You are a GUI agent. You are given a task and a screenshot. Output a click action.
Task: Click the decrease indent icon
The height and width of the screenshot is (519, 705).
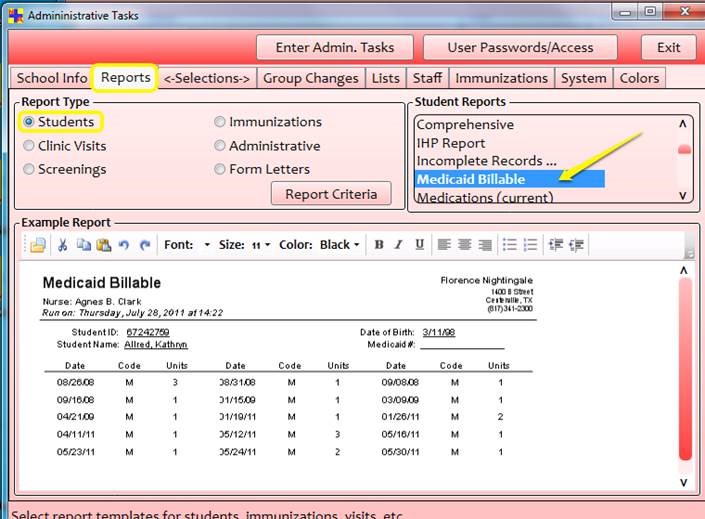(x=556, y=244)
